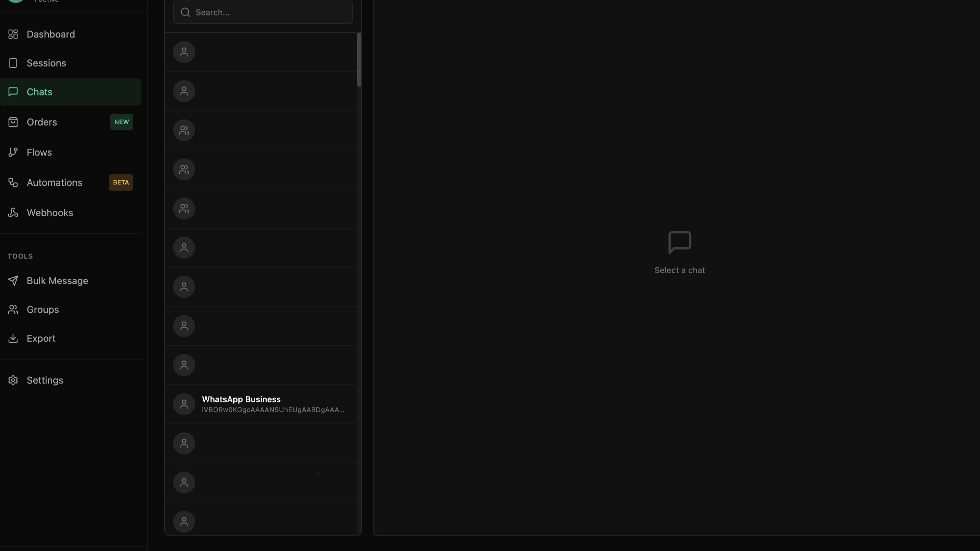
Task: Click the Orders shopping bag icon
Action: coord(13,122)
